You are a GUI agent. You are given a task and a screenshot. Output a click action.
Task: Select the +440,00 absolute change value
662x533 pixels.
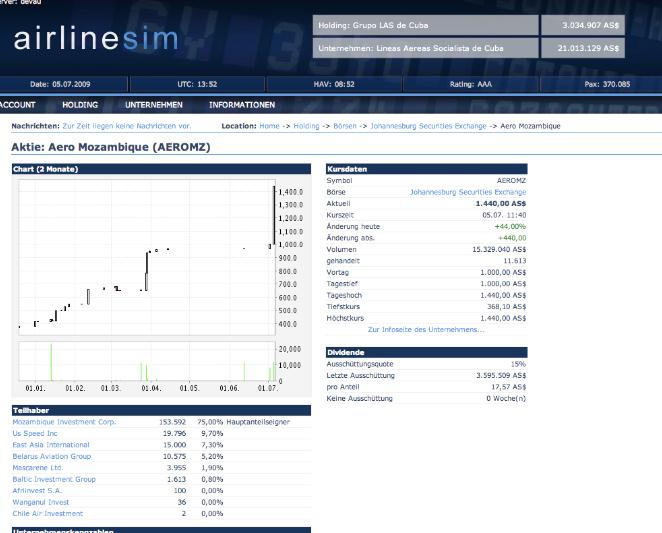click(512, 238)
